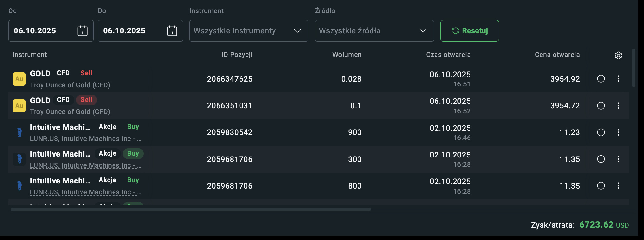Viewport: 644px width, 240px height.
Task: Open three-dot menu for GOLD 0.028 position
Action: click(x=618, y=79)
